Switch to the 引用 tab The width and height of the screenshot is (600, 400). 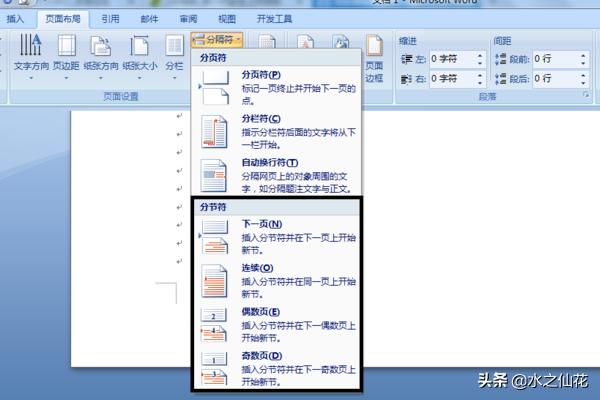point(111,19)
